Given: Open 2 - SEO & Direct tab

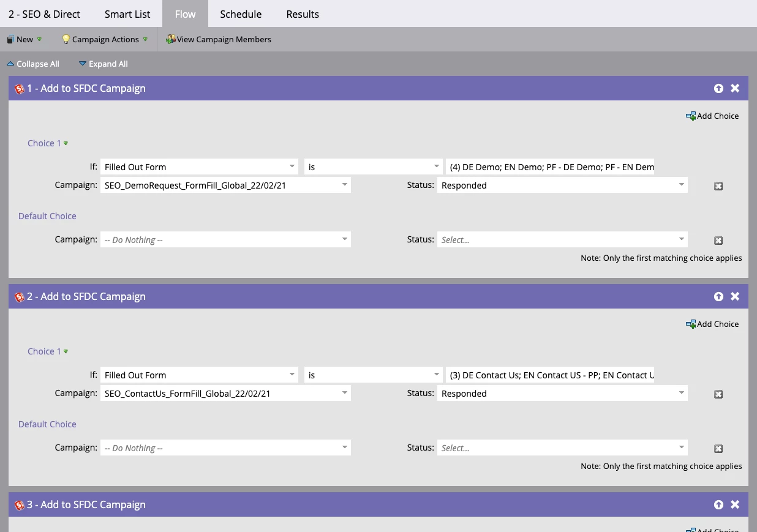Looking at the screenshot, I should (x=44, y=13).
